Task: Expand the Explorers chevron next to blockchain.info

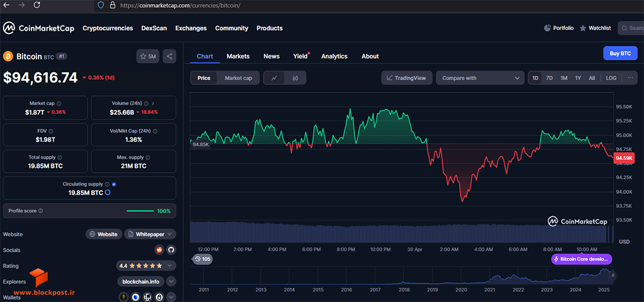Action: (x=171, y=281)
